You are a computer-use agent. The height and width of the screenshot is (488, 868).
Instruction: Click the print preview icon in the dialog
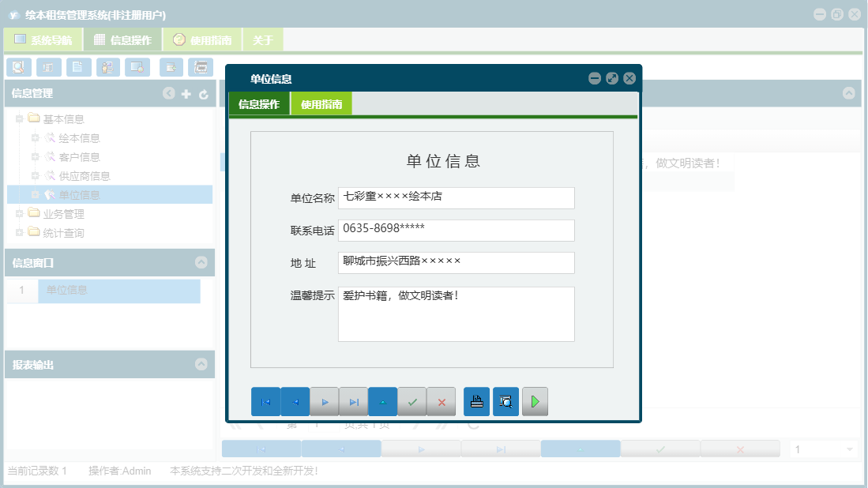click(505, 401)
